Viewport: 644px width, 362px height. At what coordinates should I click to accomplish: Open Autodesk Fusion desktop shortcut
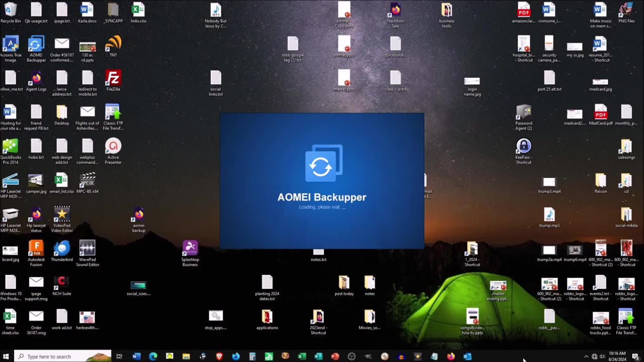[36, 253]
